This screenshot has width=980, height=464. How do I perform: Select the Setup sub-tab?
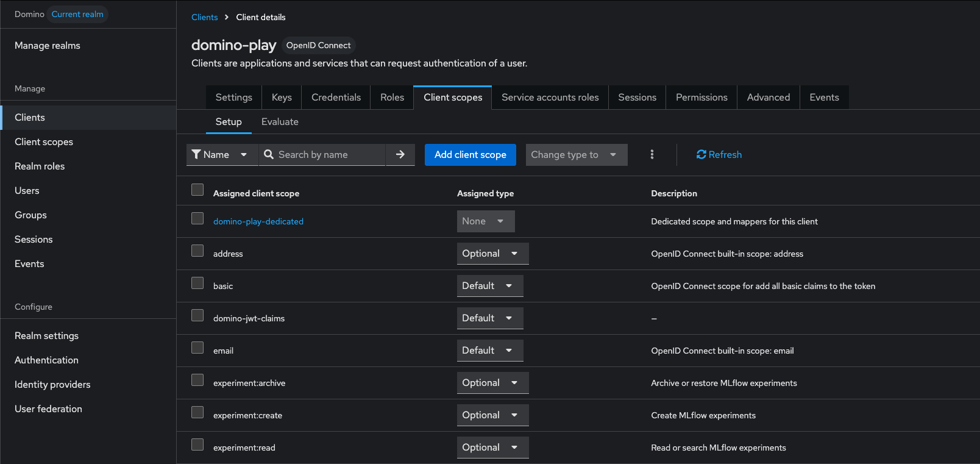point(229,122)
